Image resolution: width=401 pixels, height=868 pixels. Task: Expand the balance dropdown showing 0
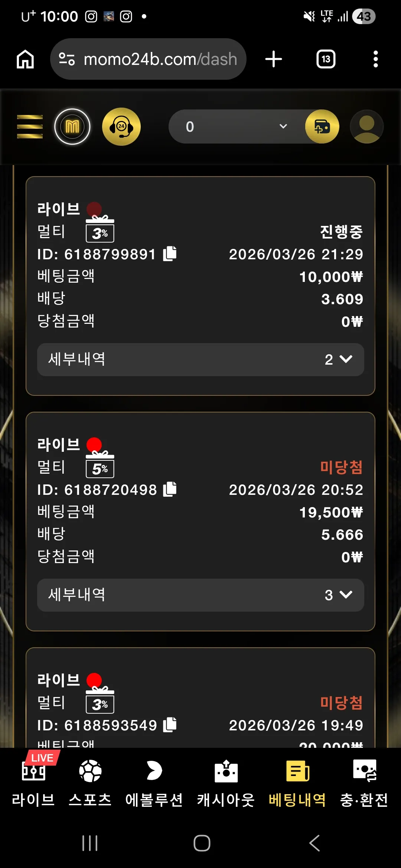point(238,126)
